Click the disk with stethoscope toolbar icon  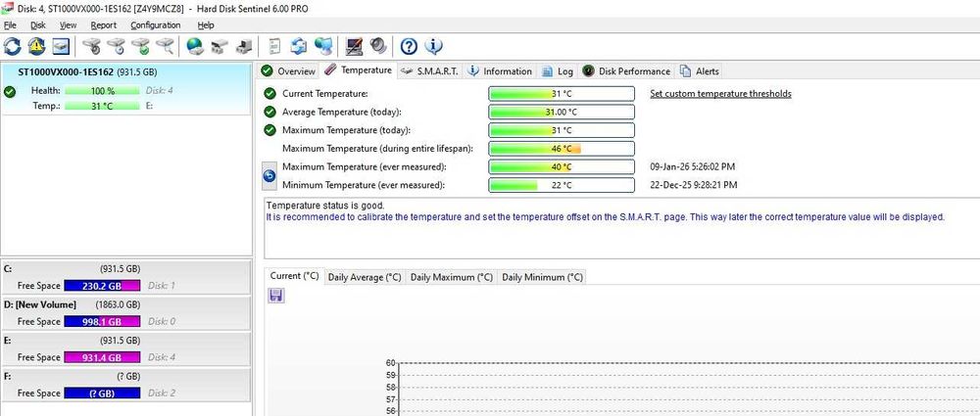(91, 46)
